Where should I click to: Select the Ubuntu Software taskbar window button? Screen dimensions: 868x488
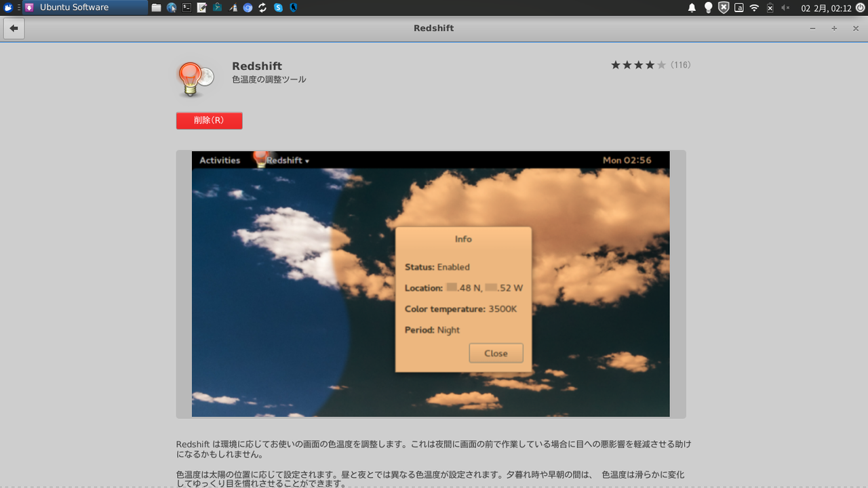click(x=85, y=7)
